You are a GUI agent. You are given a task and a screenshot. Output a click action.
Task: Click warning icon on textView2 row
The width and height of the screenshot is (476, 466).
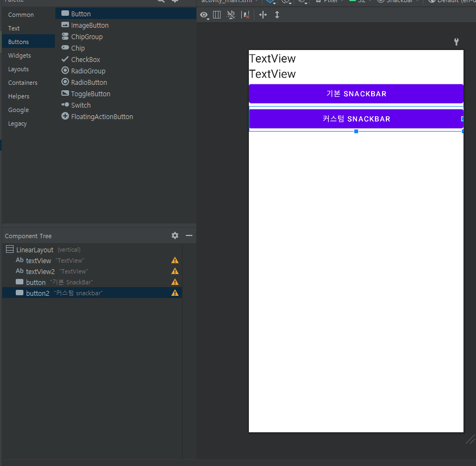coord(175,271)
